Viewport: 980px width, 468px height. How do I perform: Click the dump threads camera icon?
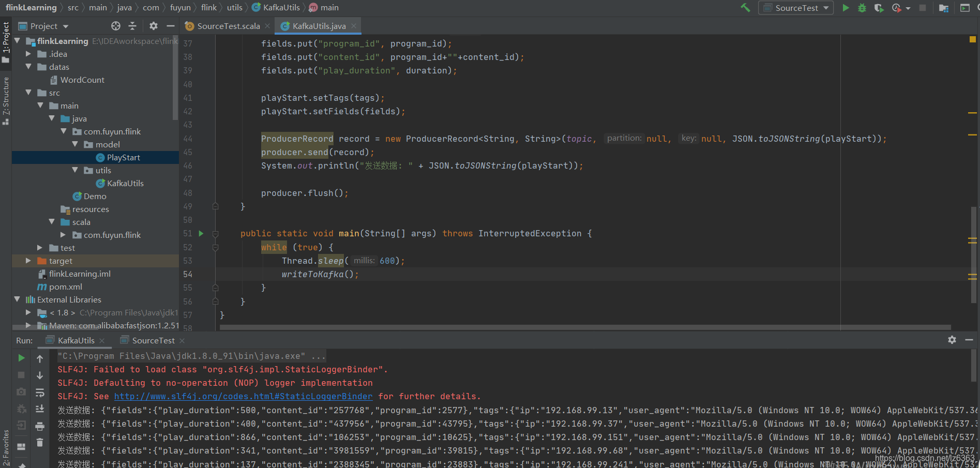[21, 392]
